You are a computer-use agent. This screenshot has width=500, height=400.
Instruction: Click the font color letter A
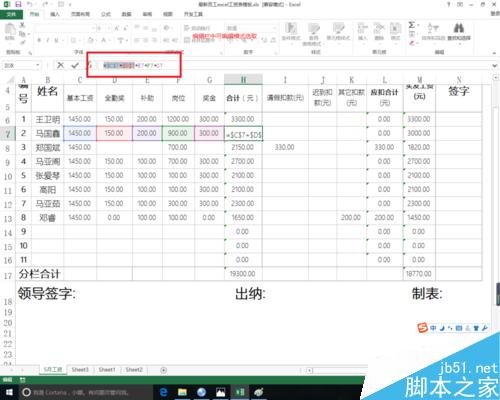(x=104, y=40)
